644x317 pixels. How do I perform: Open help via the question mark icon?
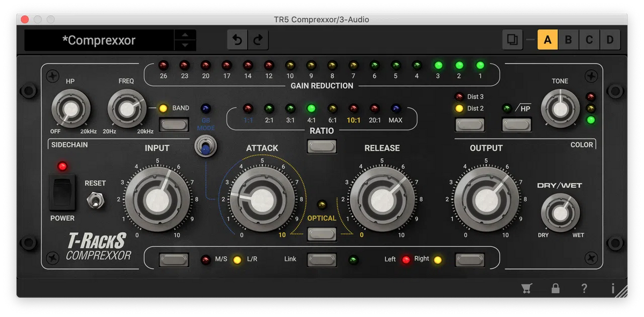584,288
